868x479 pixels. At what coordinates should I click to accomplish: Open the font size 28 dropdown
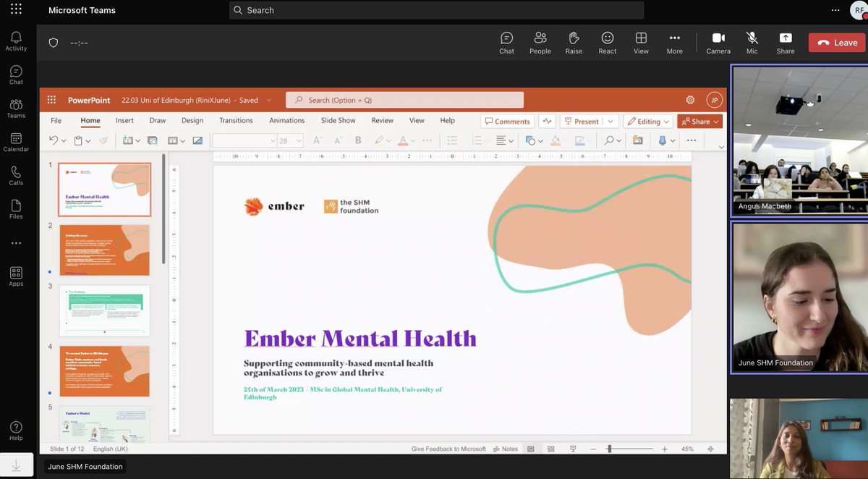299,141
